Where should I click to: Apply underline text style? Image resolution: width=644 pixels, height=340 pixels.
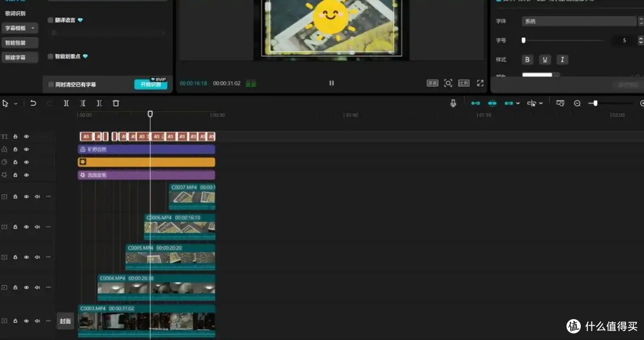(x=544, y=60)
